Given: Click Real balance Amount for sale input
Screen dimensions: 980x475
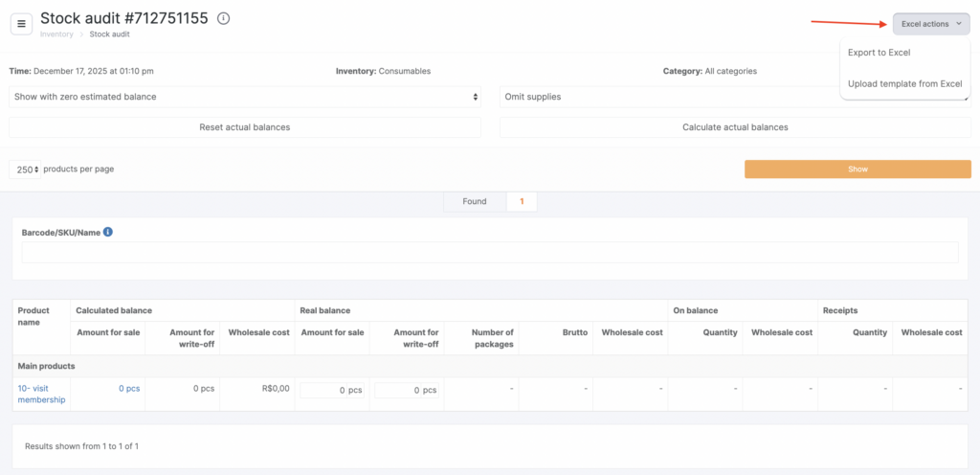Looking at the screenshot, I should (x=323, y=391).
